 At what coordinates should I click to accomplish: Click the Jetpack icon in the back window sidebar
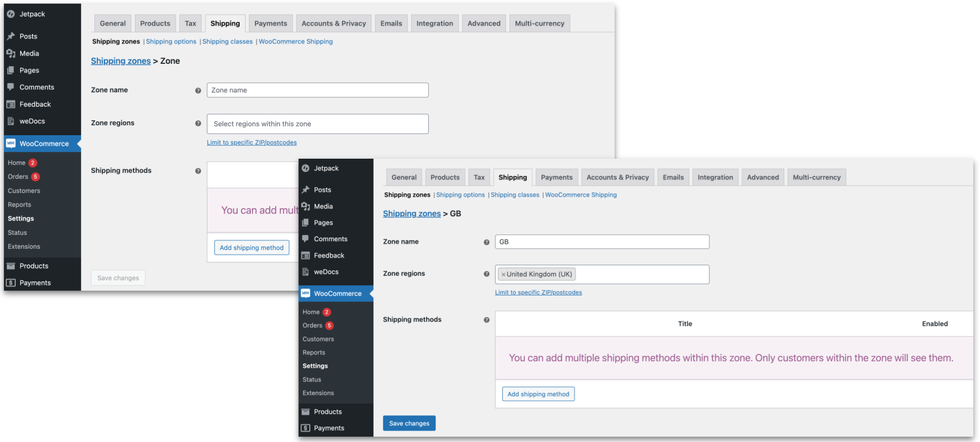[11, 14]
